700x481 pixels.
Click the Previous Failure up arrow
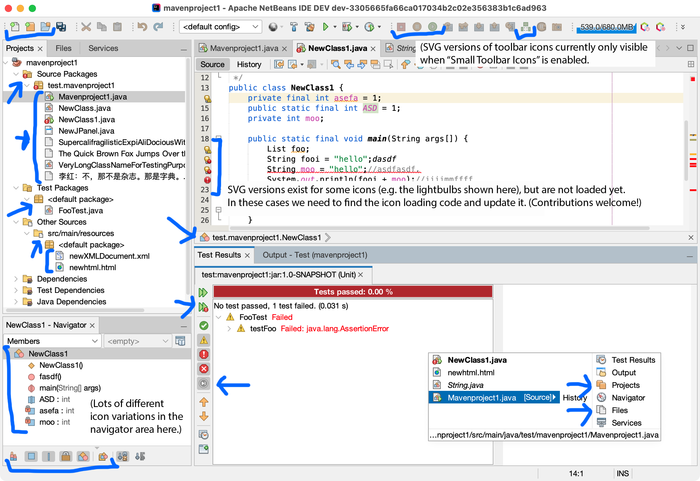(x=204, y=401)
